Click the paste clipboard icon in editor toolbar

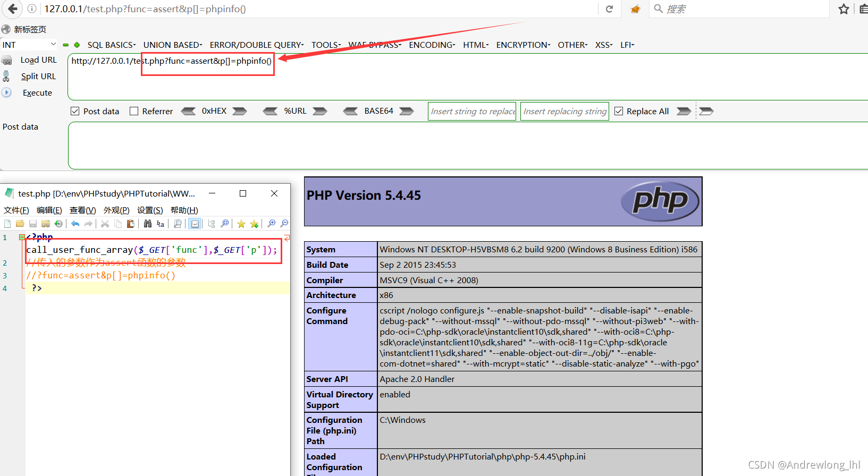[131, 224]
